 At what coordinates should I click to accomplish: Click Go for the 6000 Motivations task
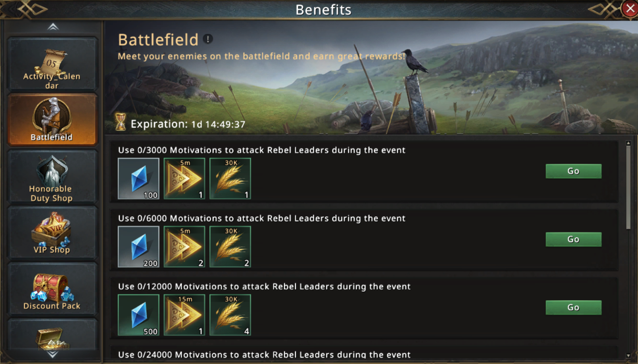click(573, 239)
